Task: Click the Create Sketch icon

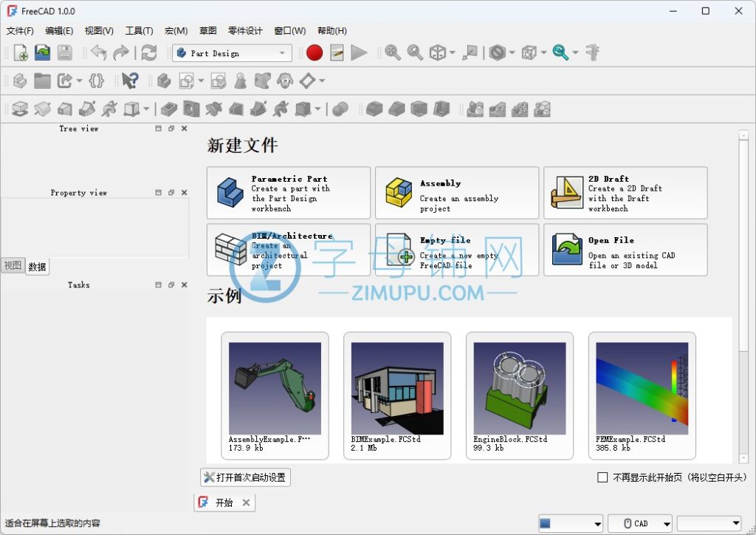Action: (187, 81)
